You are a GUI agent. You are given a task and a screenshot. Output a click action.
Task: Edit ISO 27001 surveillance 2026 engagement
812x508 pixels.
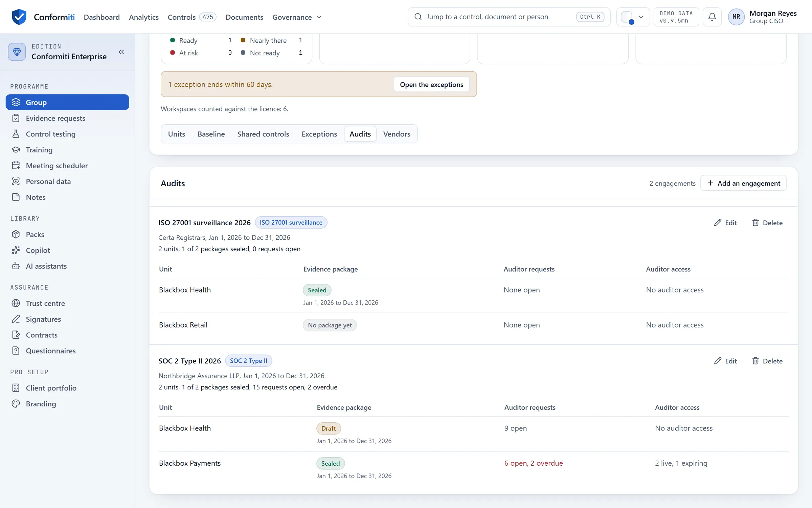725,223
